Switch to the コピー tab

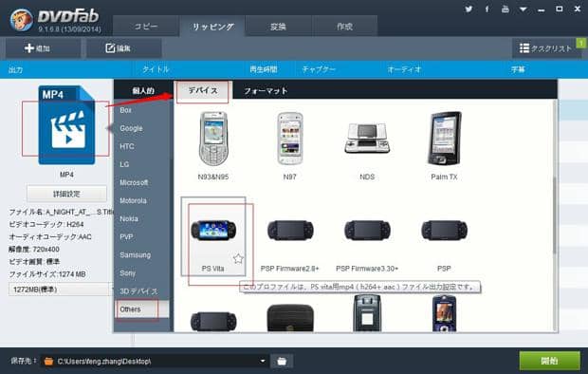coord(146,27)
